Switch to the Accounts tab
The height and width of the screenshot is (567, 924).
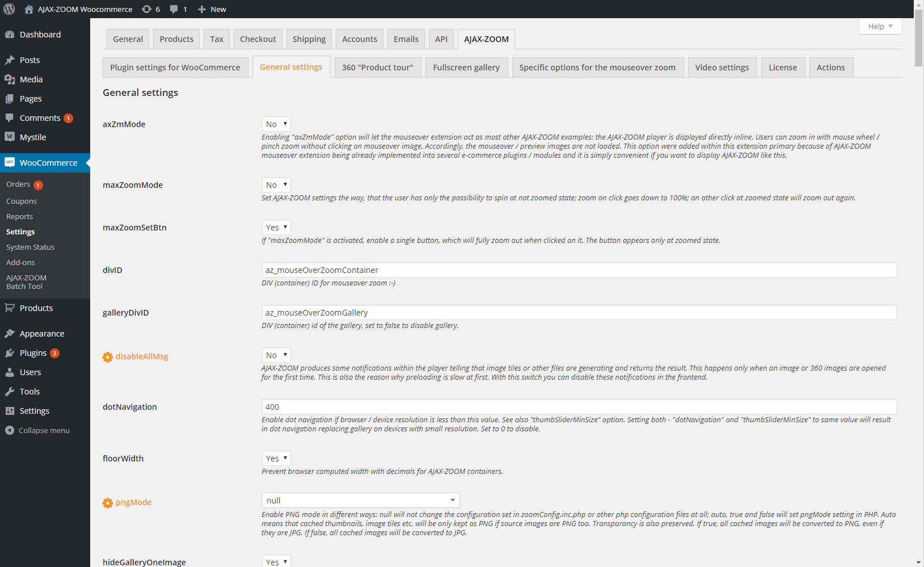click(360, 39)
